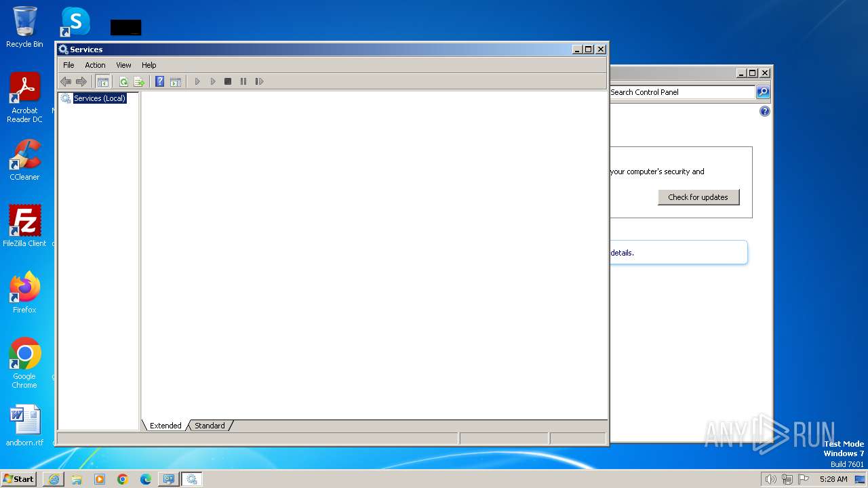This screenshot has width=868, height=488.
Task: Click the Forward arrow in Services toolbar
Action: [81, 81]
